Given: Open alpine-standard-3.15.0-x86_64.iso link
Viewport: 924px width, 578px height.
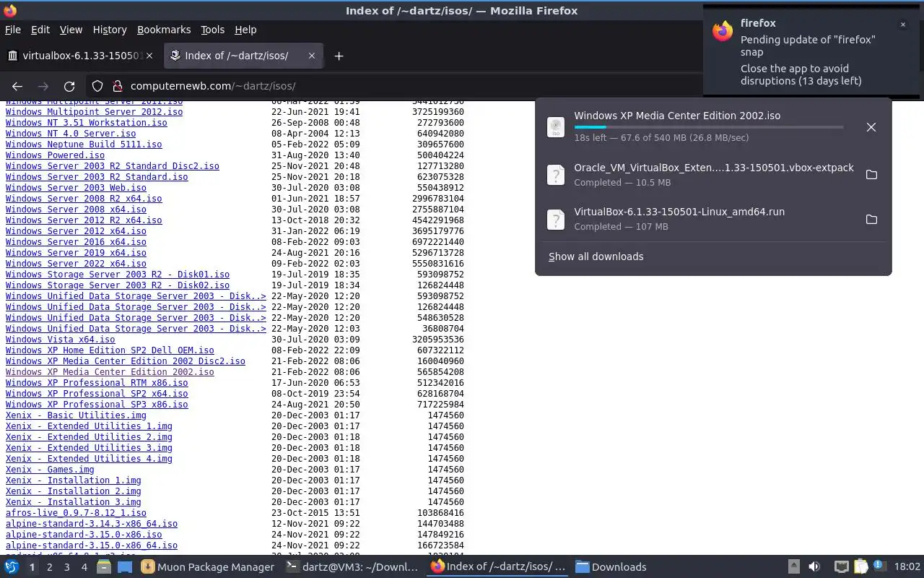Looking at the screenshot, I should point(92,545).
